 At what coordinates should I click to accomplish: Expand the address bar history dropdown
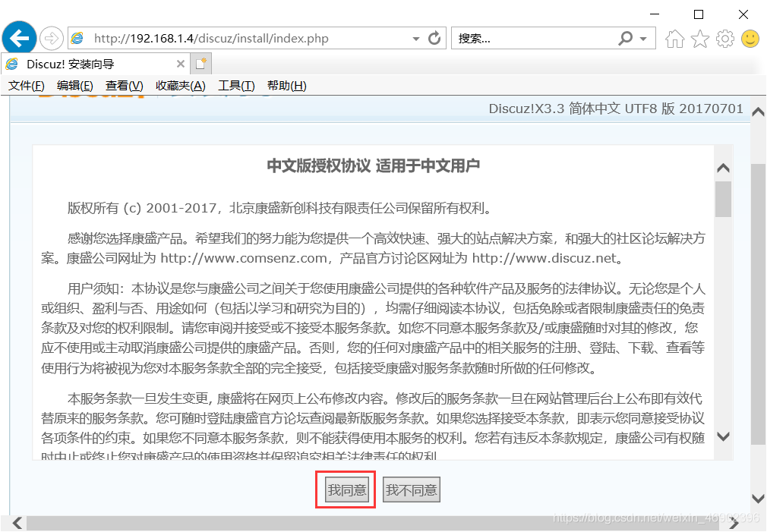click(x=416, y=39)
